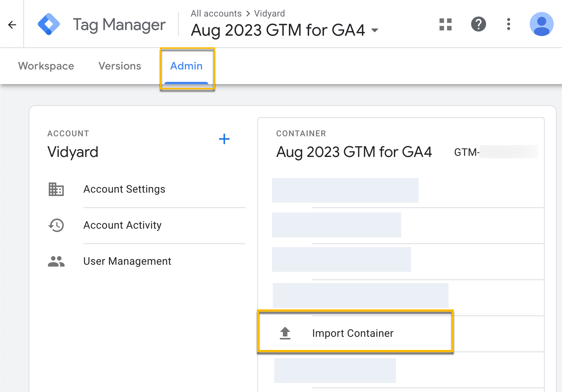Click the Import Container upload icon
The image size is (562, 392).
pos(285,333)
